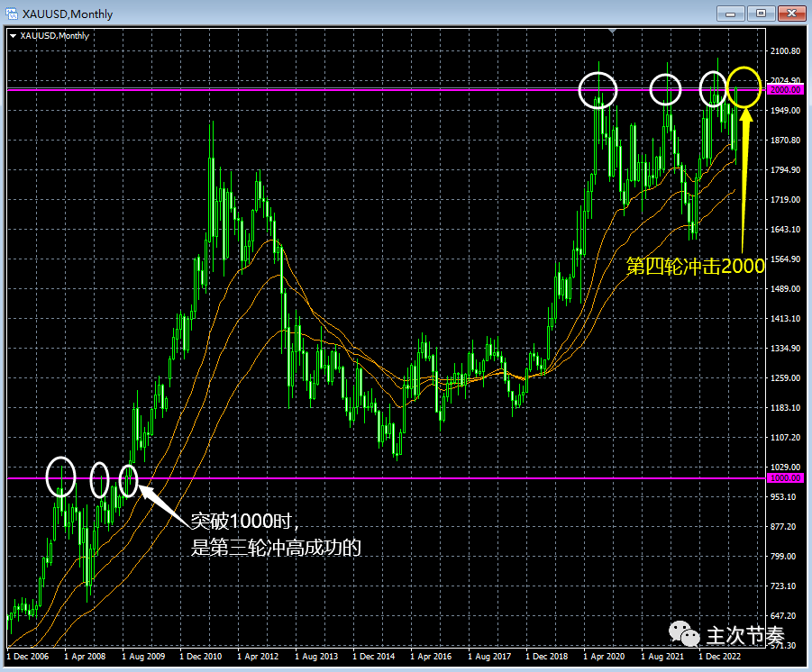Viewport: 812px width, 672px height.
Task: Click the gray chart shift triangle marker
Action: [613, 32]
